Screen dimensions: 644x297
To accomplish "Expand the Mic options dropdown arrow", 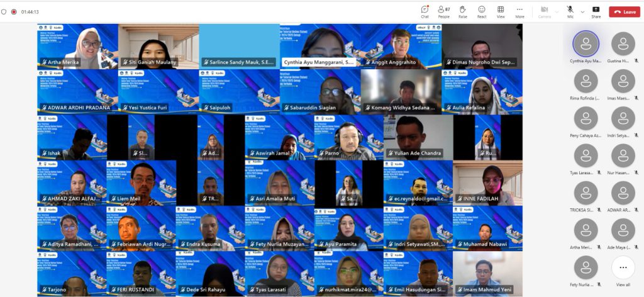I will [x=582, y=11].
